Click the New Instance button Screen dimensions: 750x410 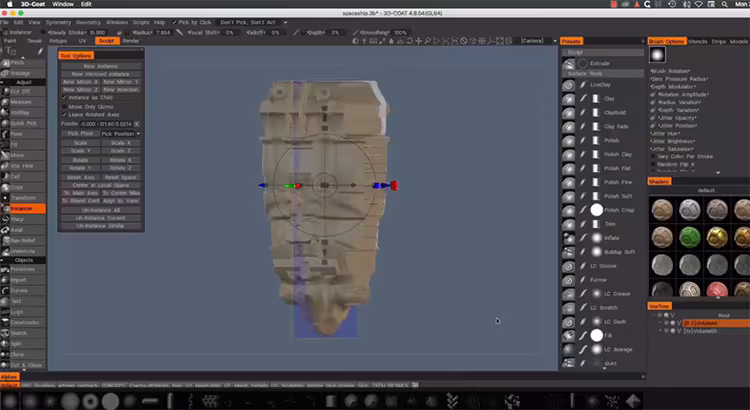pyautogui.click(x=100, y=66)
